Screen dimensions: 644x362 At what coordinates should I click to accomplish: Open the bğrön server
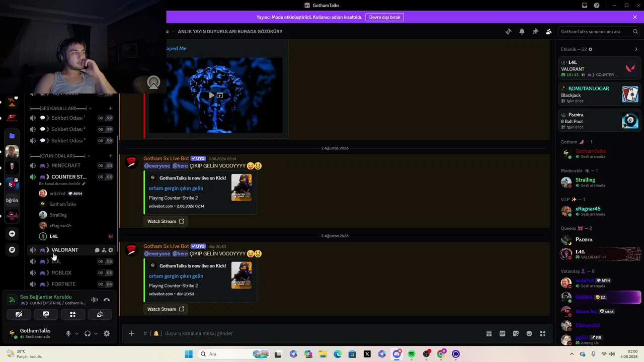coord(12,200)
